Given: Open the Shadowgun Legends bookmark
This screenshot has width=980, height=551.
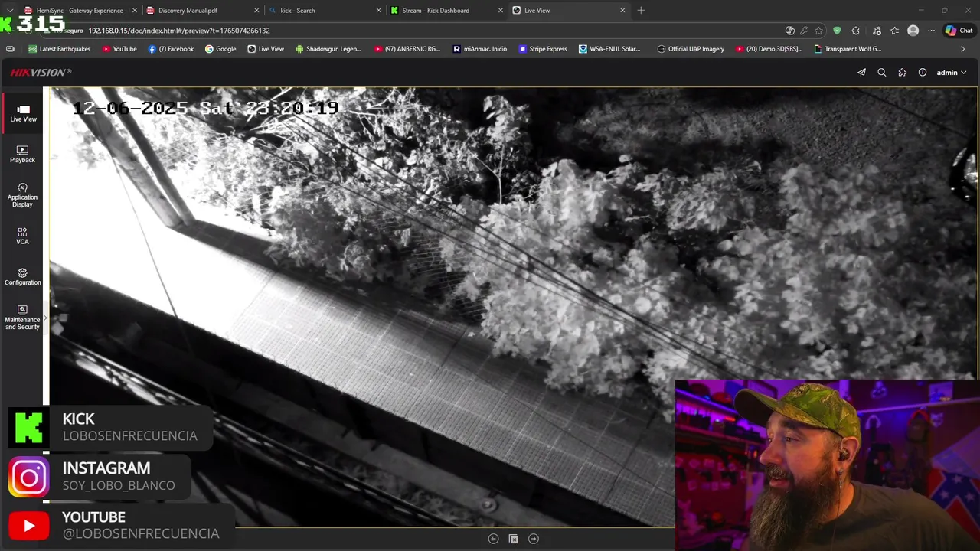Looking at the screenshot, I should coord(328,49).
